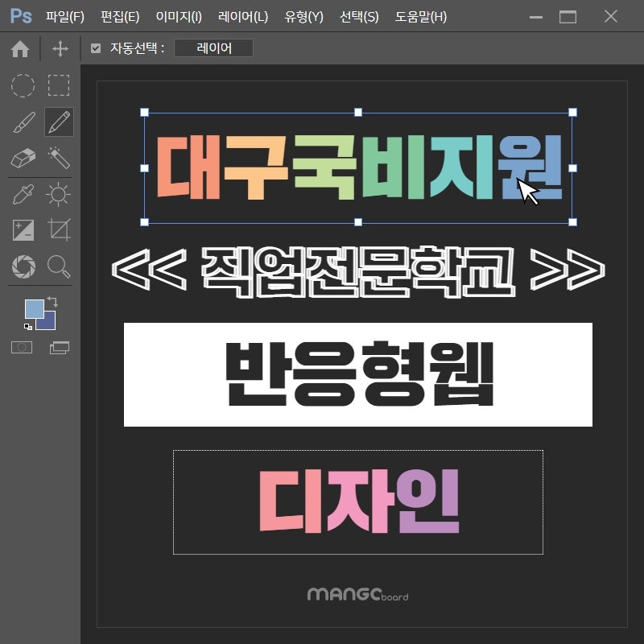This screenshot has width=644, height=644.
Task: Select the Brush tool
Action: (24, 122)
